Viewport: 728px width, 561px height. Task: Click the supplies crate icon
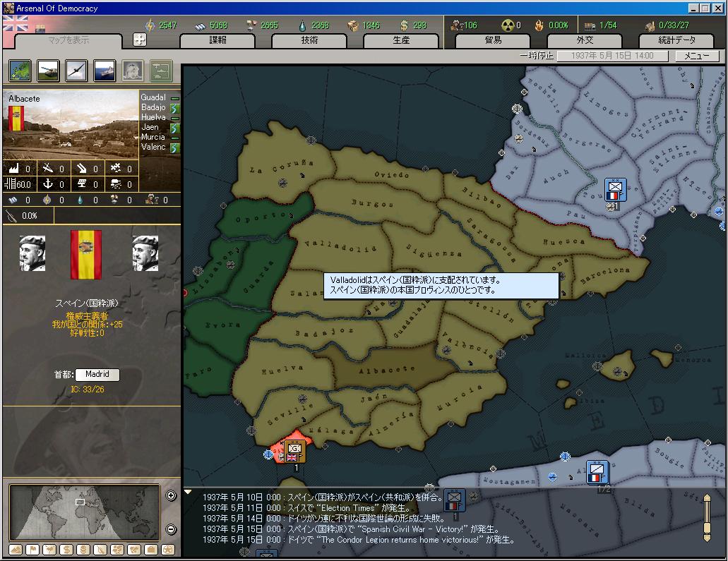click(x=353, y=25)
